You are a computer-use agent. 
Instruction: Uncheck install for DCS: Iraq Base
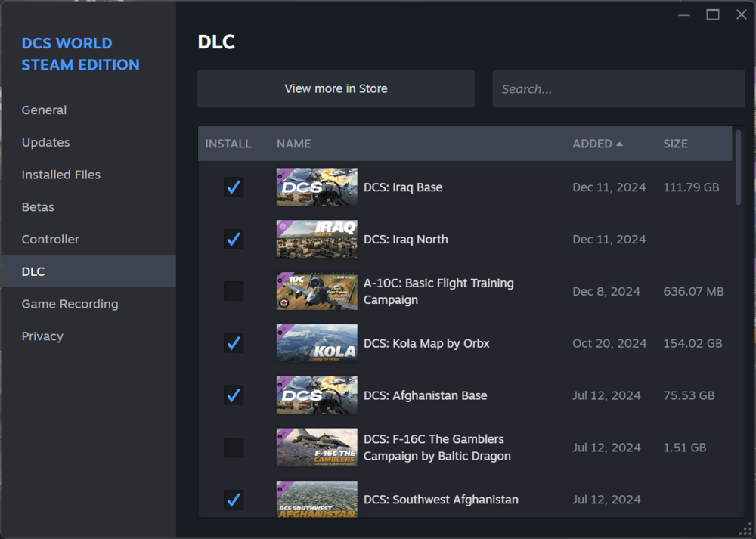tap(234, 187)
